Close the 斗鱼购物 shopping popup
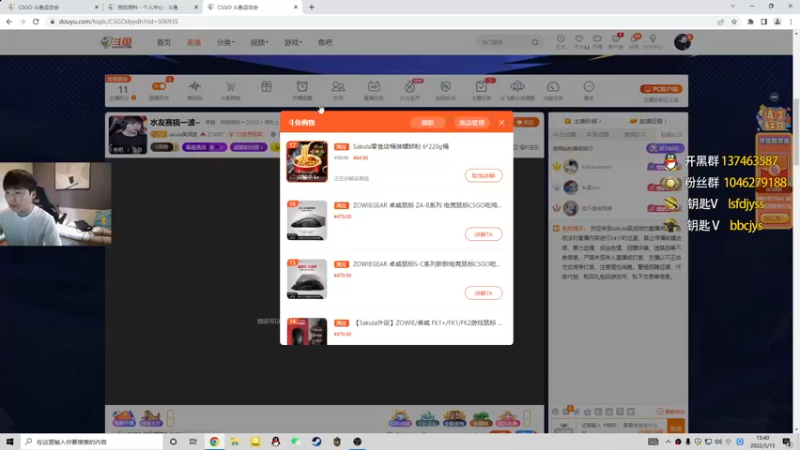The width and height of the screenshot is (800, 450). click(502, 122)
